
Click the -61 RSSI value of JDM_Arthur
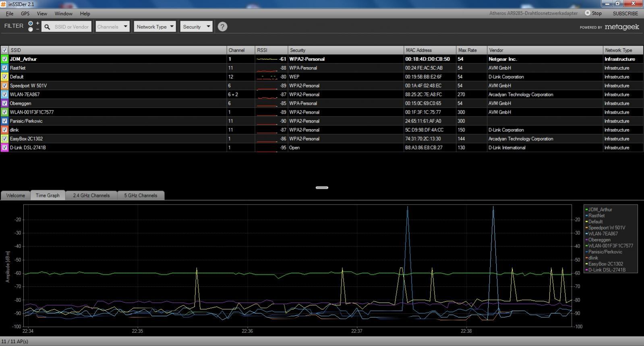(282, 59)
